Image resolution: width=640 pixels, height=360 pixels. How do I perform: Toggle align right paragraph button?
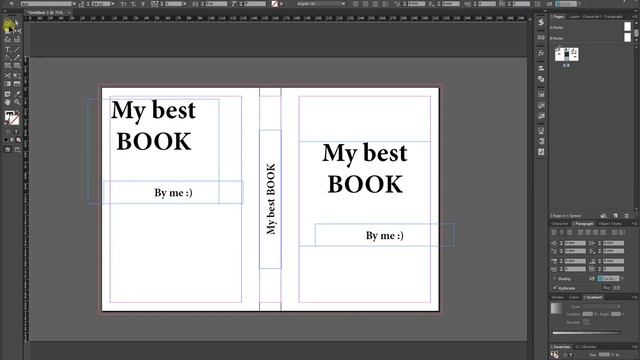[x=569, y=232]
